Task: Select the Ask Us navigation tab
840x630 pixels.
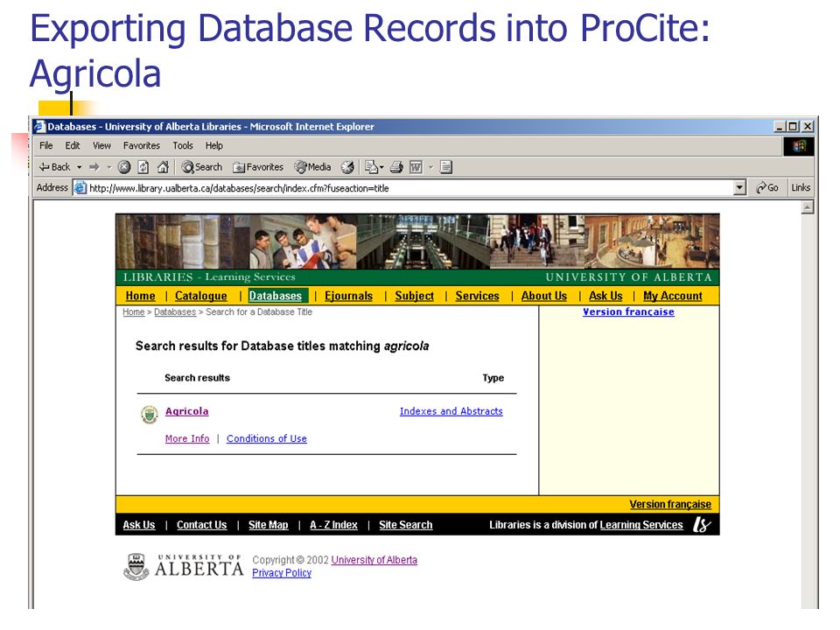Action: click(x=605, y=296)
